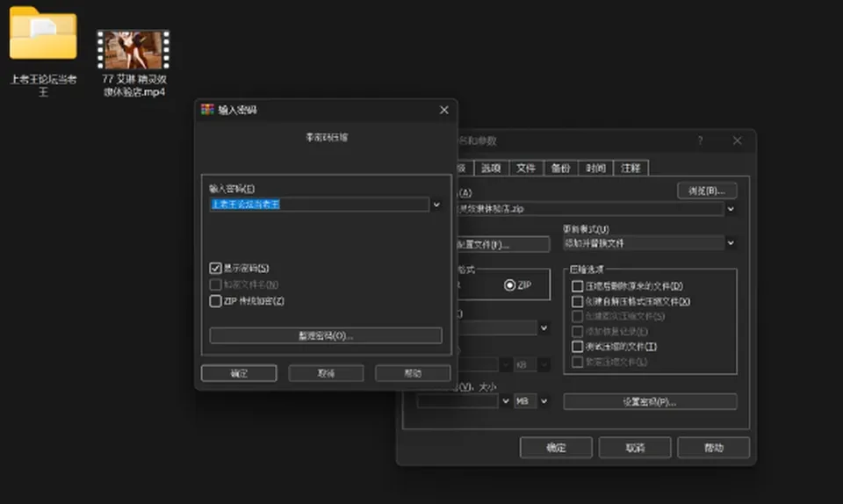The height and width of the screenshot is (504, 843).
Task: Click the 设置密码(P)... button
Action: pyautogui.click(x=650, y=401)
